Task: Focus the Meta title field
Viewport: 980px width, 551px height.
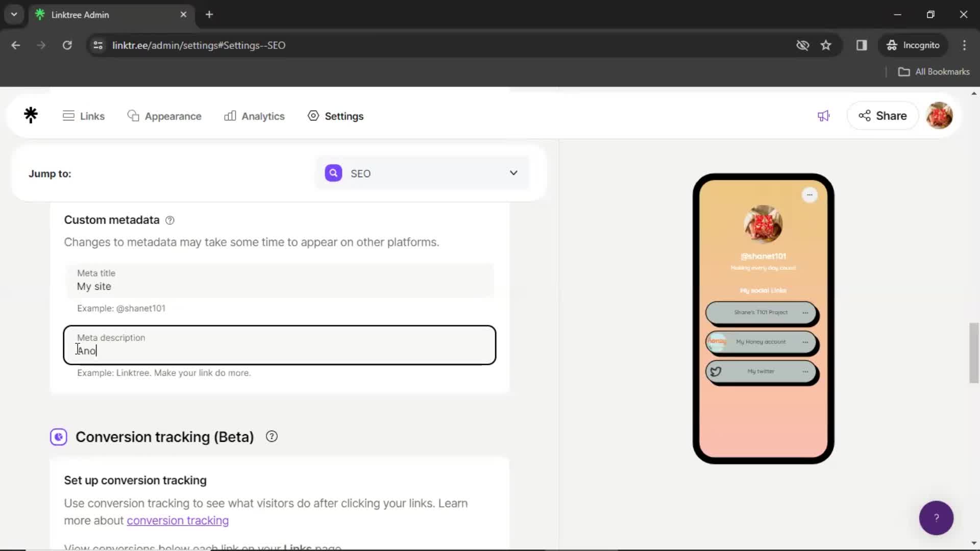Action: (280, 281)
